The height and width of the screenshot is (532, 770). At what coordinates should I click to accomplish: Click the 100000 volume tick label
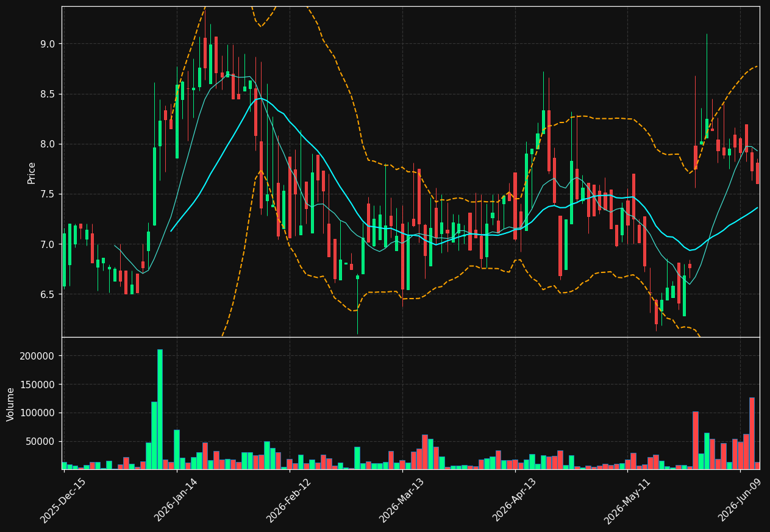point(37,413)
